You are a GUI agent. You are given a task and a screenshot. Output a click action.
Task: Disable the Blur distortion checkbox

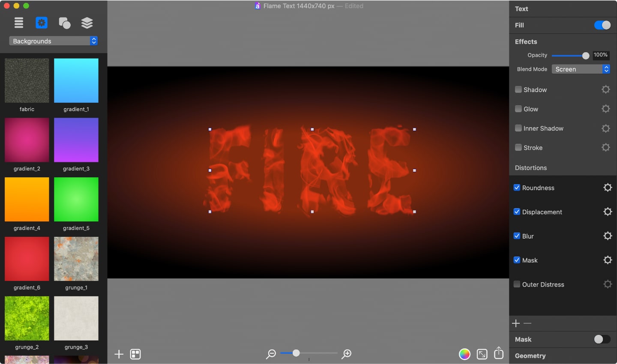[517, 236]
